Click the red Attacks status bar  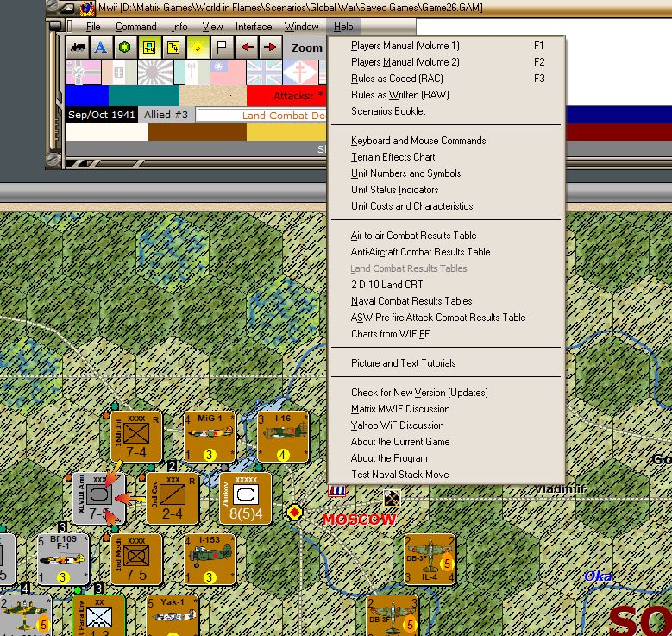click(x=286, y=95)
